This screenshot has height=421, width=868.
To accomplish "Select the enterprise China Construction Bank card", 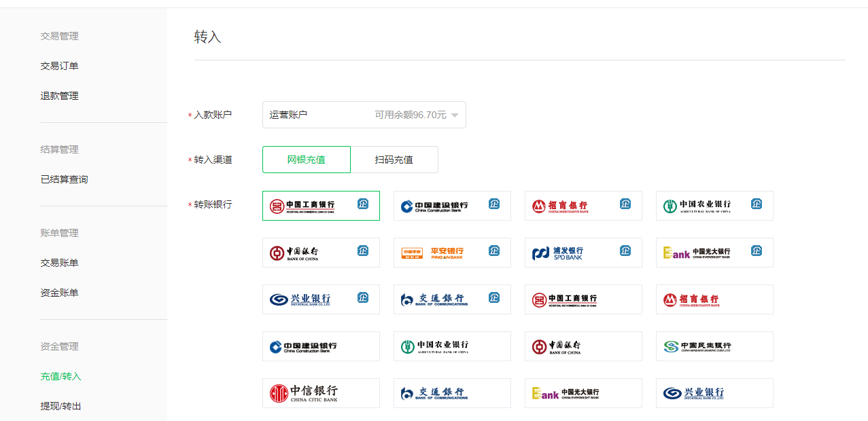I will (x=452, y=206).
